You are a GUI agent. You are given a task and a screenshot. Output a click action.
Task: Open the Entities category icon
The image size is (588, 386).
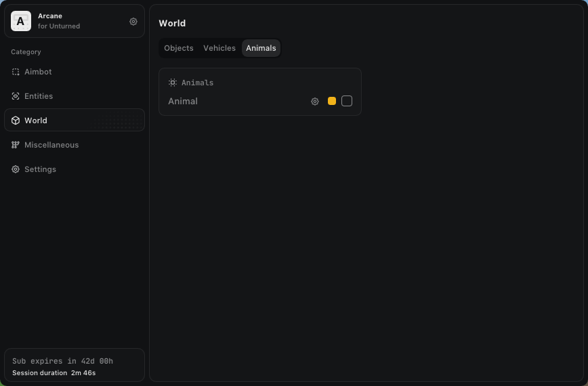click(16, 96)
